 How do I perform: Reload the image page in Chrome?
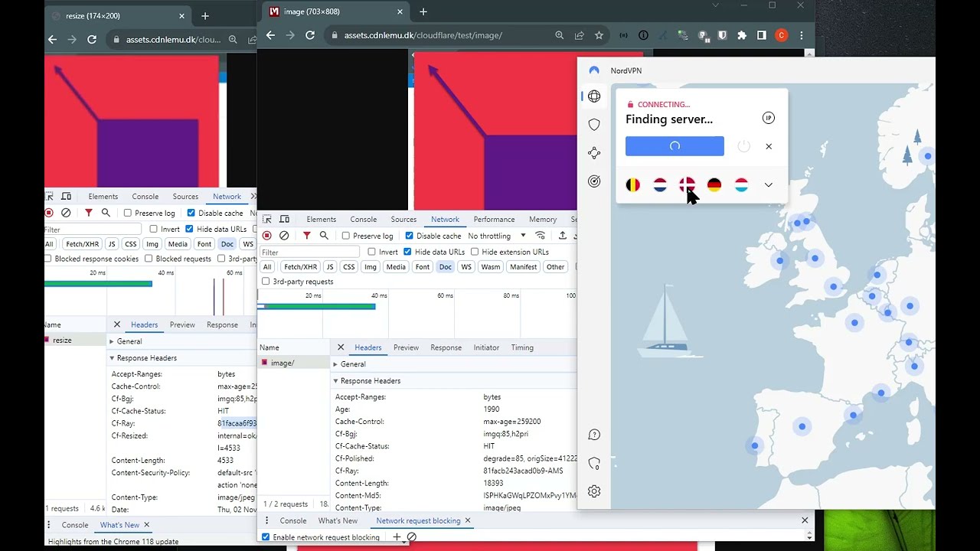310,35
